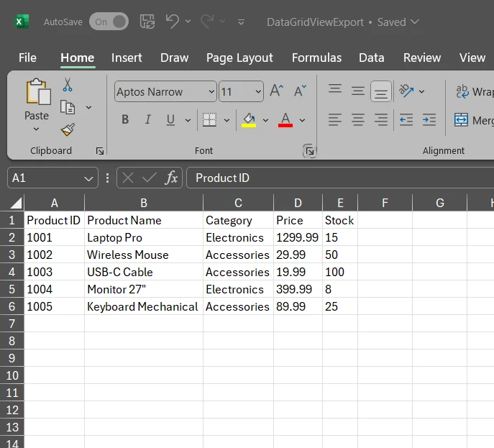Switch to the Page Layout tab

(x=239, y=58)
